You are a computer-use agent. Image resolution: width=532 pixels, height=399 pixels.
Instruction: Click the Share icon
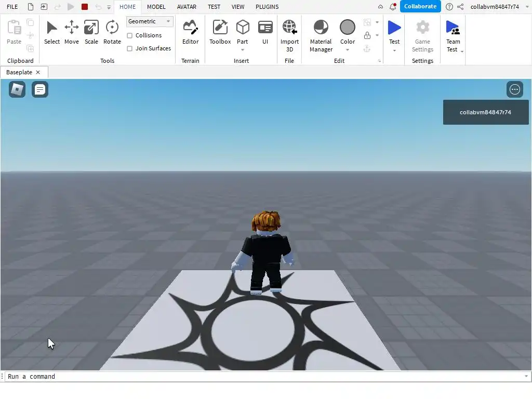[460, 7]
